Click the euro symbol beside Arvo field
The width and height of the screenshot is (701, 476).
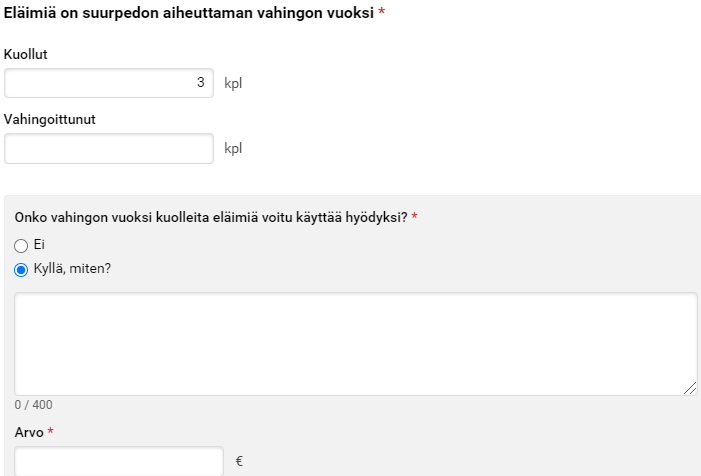(239, 462)
